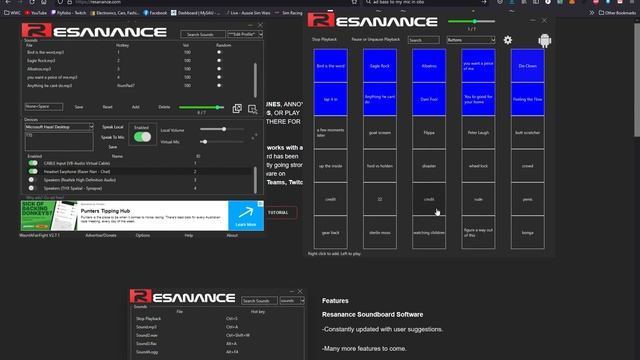Disable the Headset Earphone Razer Nari device
This screenshot has height=360, width=640.
33,171
